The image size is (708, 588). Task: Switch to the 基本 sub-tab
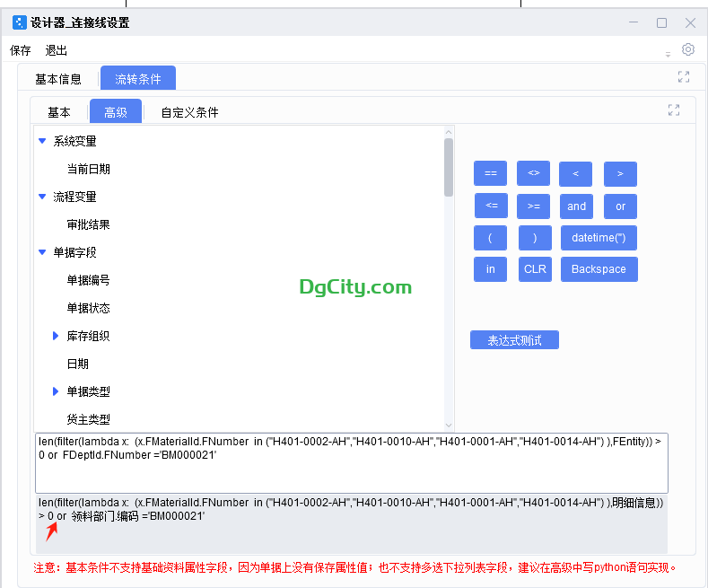(x=59, y=112)
